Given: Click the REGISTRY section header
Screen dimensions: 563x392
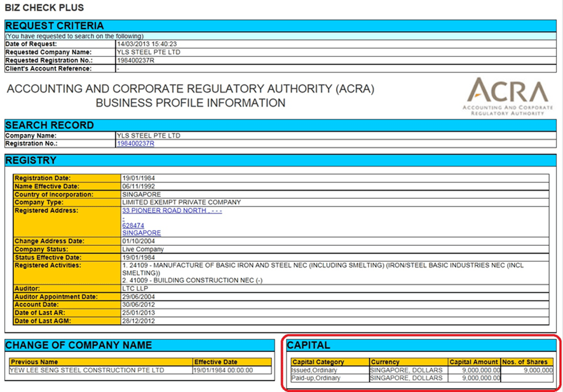Looking at the screenshot, I should [281, 160].
